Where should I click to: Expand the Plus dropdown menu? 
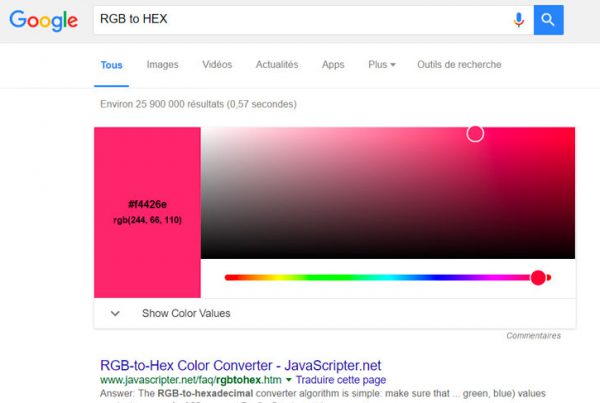pos(382,65)
